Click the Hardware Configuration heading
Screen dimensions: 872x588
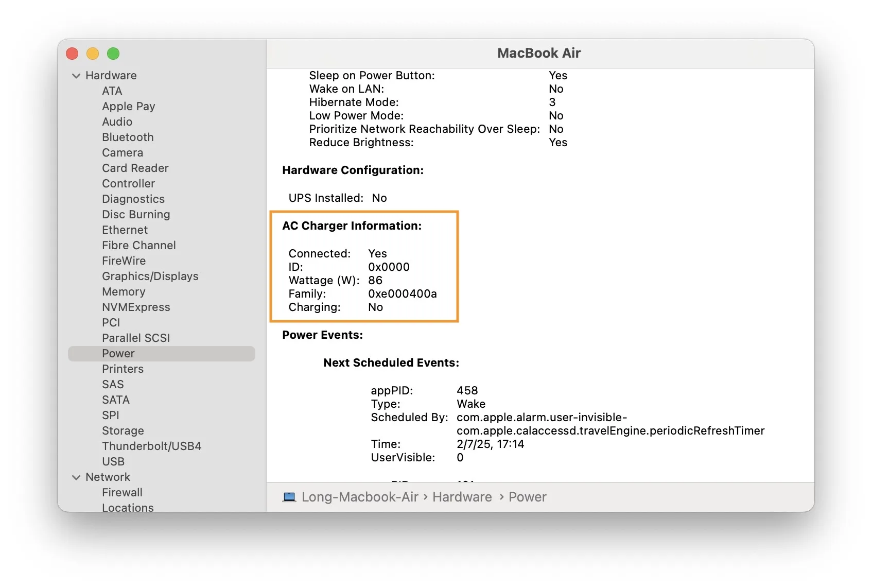[x=353, y=170]
